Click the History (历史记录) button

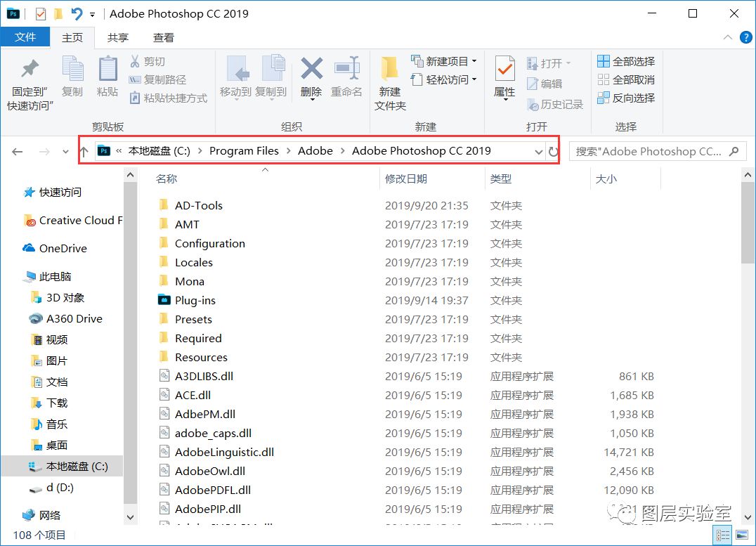pos(555,104)
